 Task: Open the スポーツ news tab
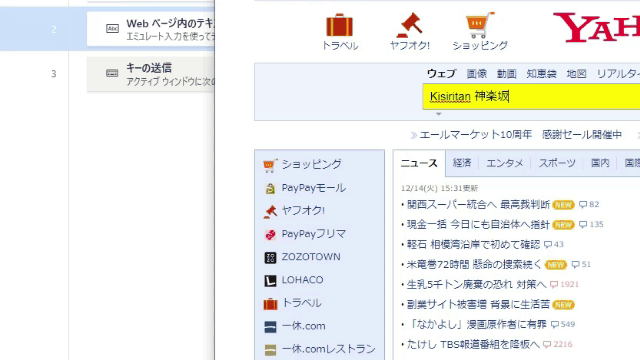click(557, 163)
